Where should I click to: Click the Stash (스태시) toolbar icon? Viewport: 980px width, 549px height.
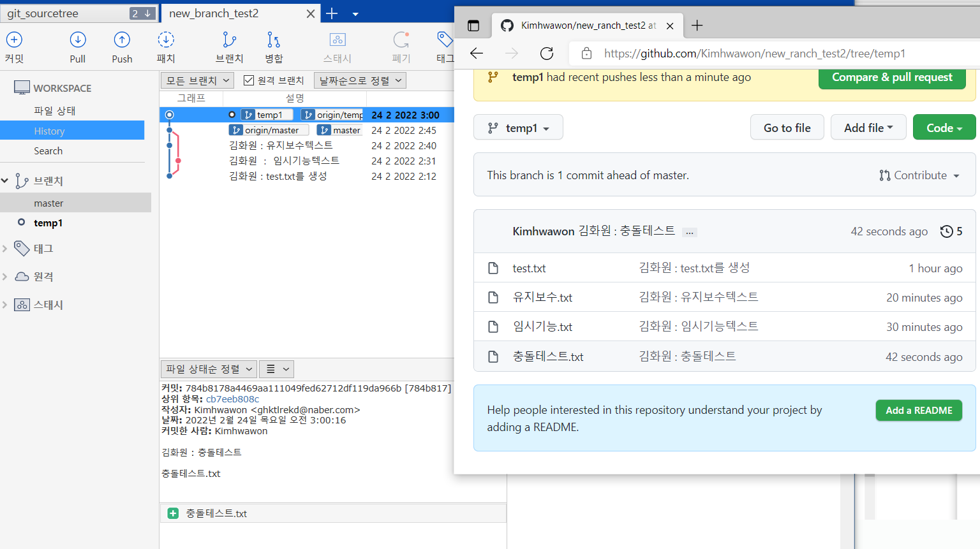[338, 40]
